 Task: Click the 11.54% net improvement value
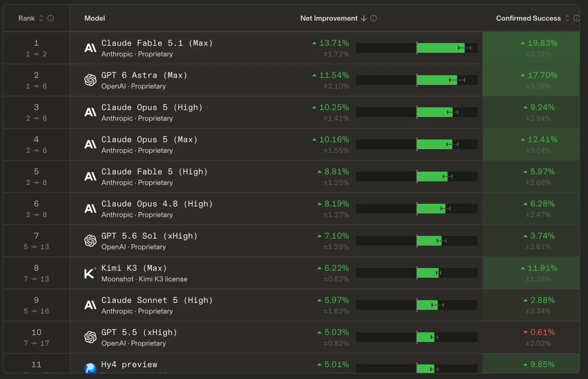click(334, 75)
